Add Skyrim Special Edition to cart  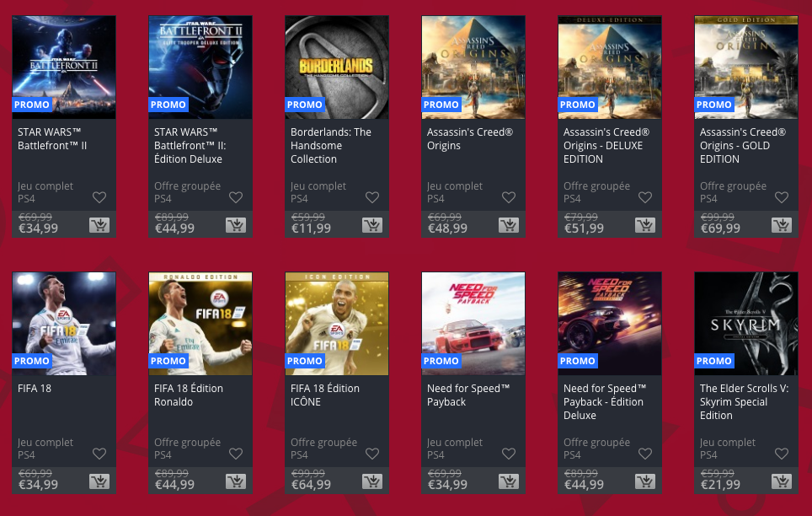[782, 481]
